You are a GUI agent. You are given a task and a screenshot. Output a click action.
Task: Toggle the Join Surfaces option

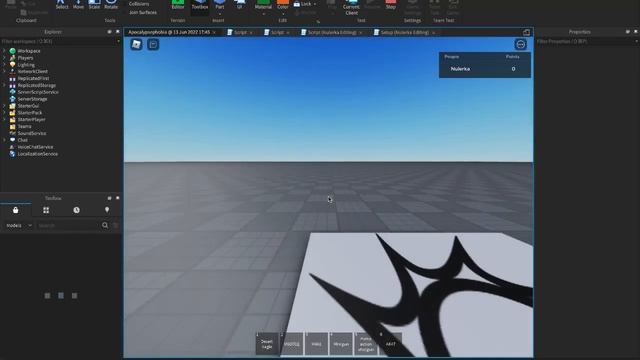(143, 12)
